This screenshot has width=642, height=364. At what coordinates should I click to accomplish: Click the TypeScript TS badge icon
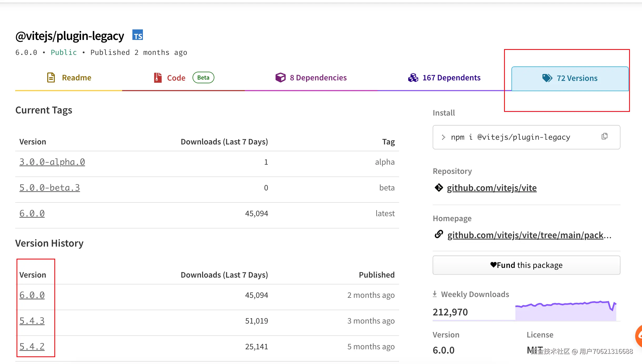[x=138, y=35]
